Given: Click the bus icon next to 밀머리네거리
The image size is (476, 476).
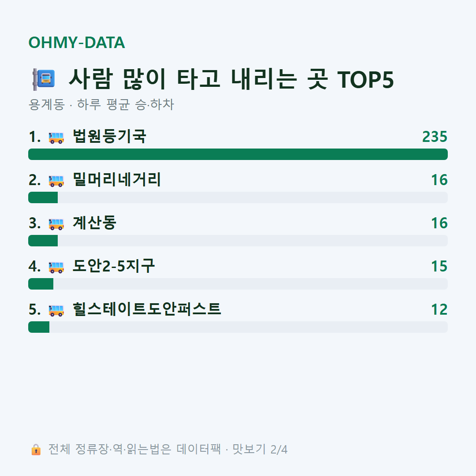Looking at the screenshot, I should (56, 181).
